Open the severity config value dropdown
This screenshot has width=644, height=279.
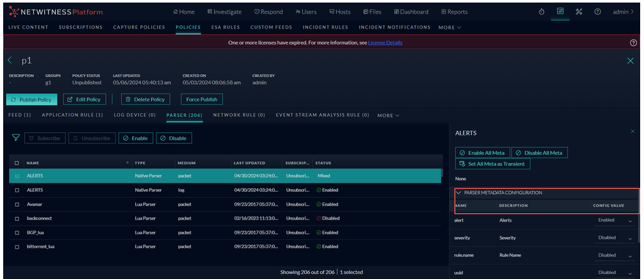pos(615,238)
